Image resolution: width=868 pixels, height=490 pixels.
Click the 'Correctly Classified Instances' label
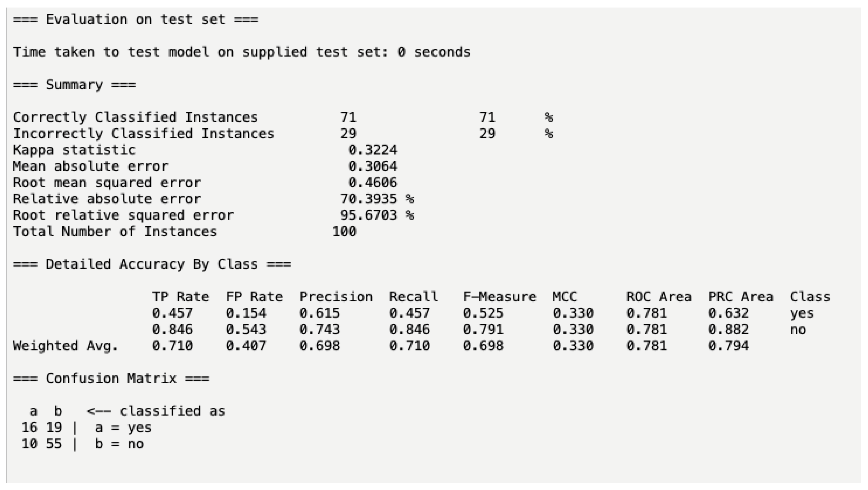click(x=135, y=117)
